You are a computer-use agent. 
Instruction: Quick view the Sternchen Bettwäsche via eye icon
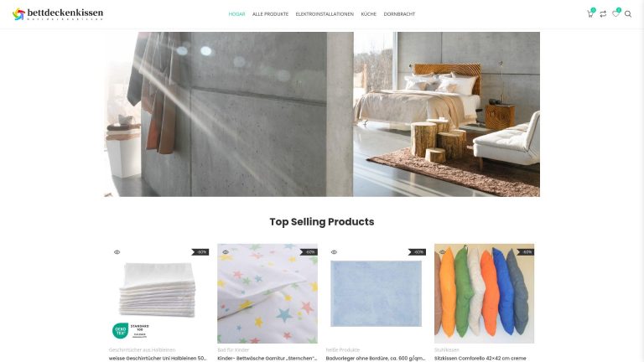click(x=226, y=252)
